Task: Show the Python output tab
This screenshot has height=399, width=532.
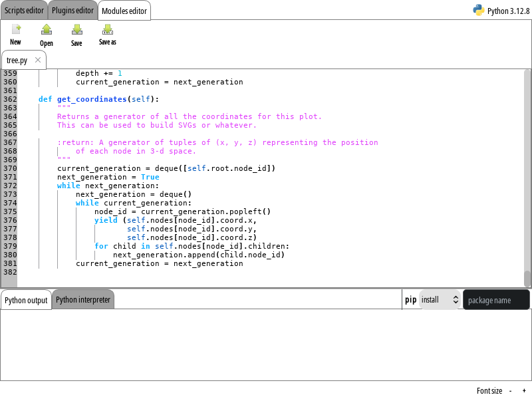Action: point(26,300)
